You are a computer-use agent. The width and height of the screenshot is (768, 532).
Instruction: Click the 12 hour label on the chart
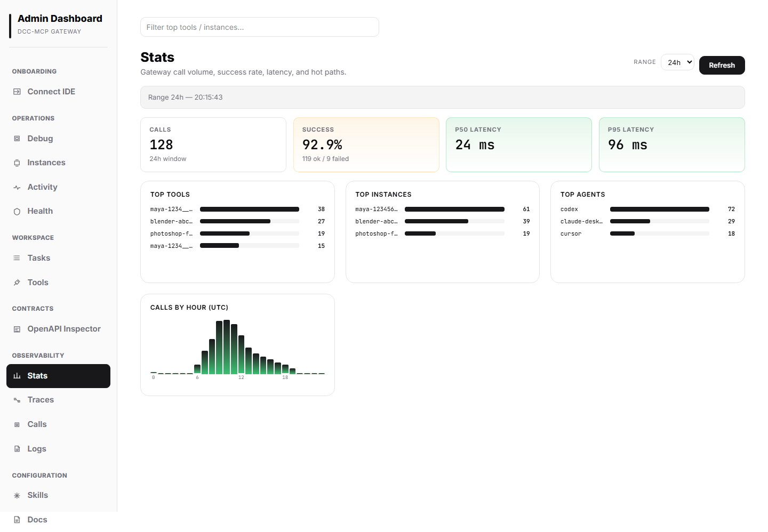tap(241, 377)
